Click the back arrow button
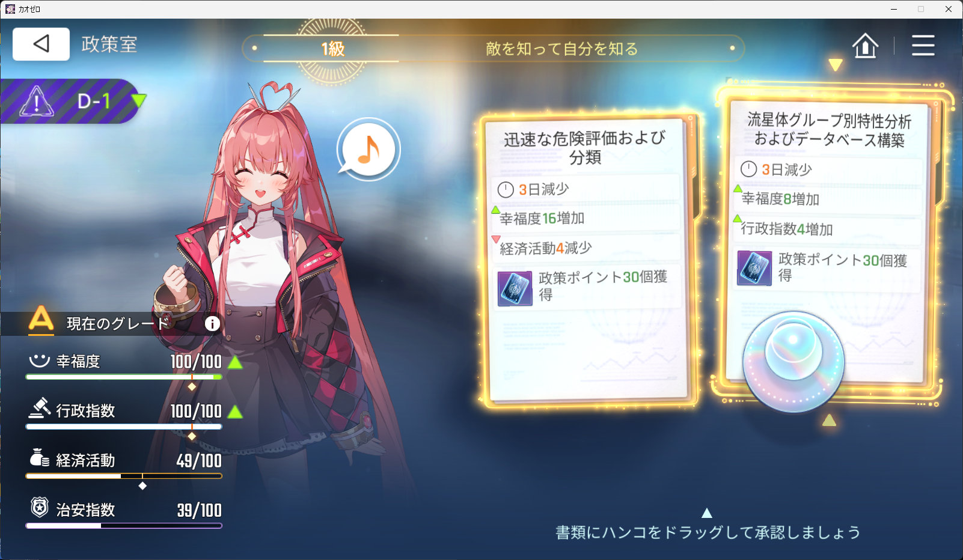The height and width of the screenshot is (560, 963). 41,44
